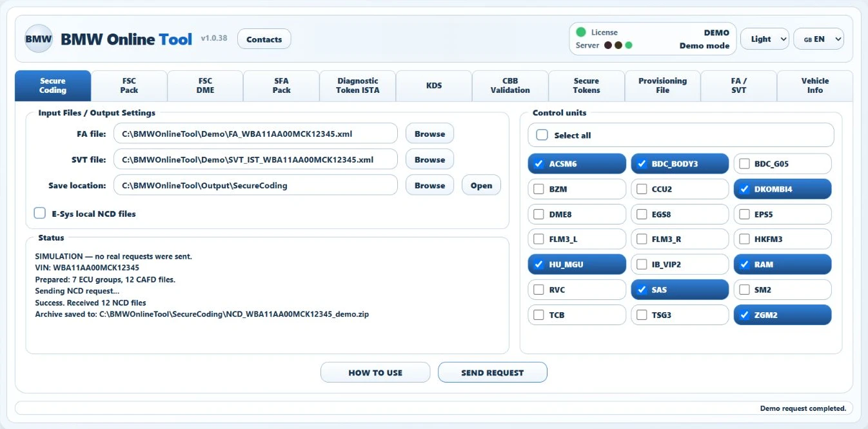Open the Vehicle Info tab

815,86
